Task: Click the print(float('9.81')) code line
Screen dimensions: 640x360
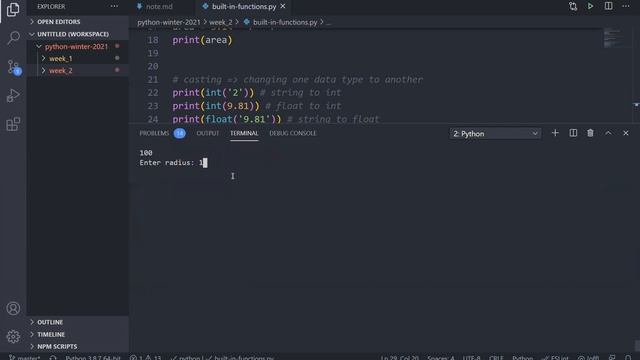Action: point(227,119)
